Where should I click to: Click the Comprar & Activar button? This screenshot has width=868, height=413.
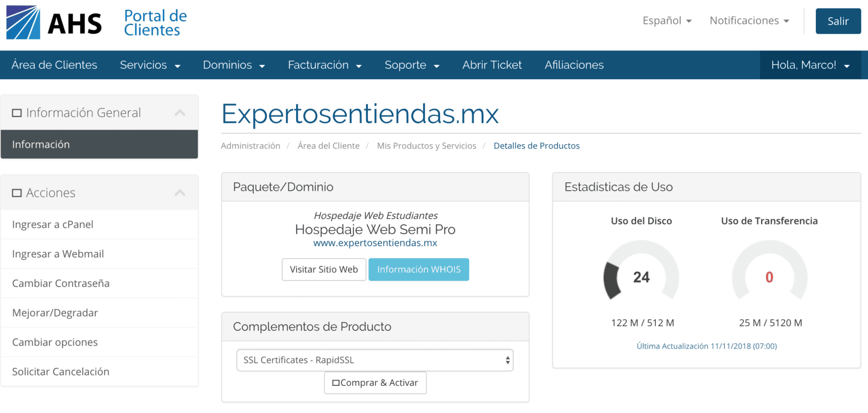375,383
